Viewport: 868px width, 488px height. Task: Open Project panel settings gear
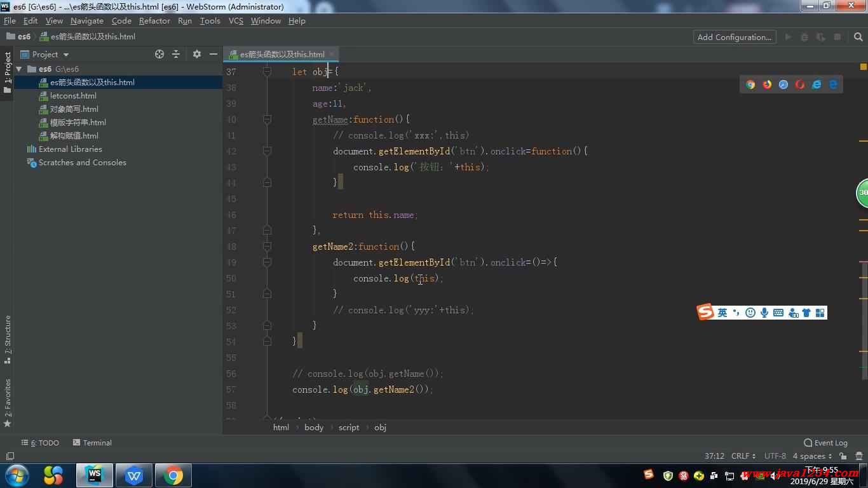pyautogui.click(x=196, y=54)
